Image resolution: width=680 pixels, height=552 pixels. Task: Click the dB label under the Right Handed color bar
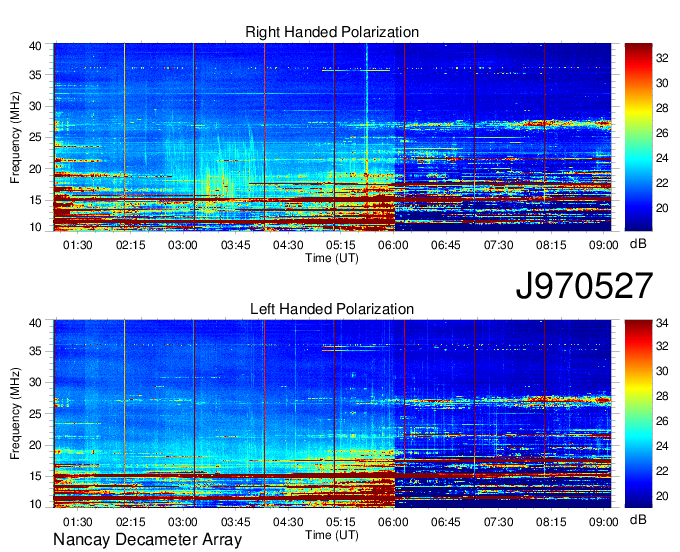coord(638,244)
